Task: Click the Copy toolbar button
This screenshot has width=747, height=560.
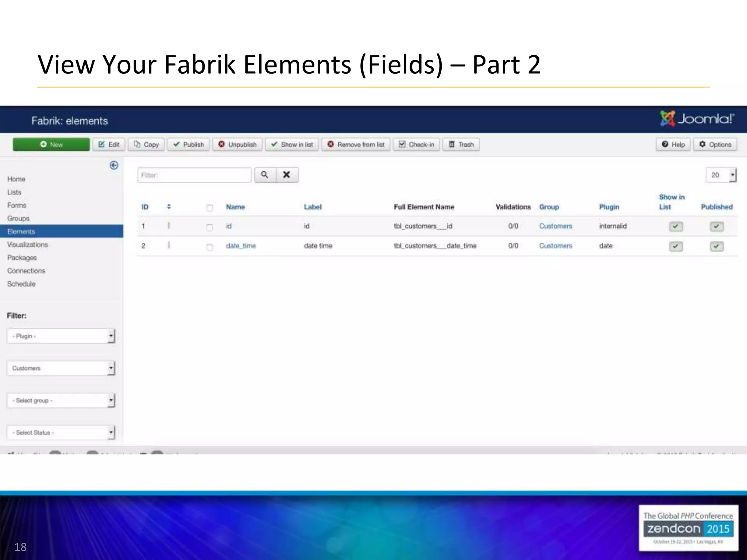Action: click(x=146, y=144)
